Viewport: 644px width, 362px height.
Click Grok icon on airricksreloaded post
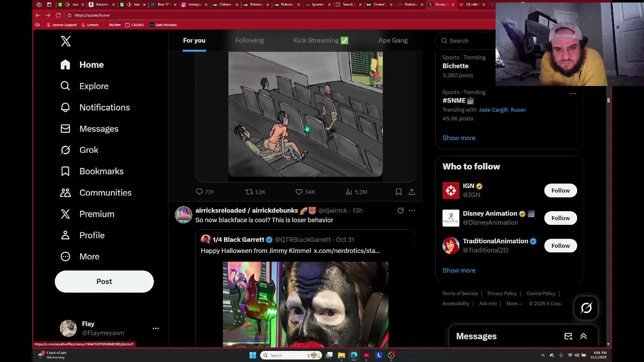click(400, 211)
